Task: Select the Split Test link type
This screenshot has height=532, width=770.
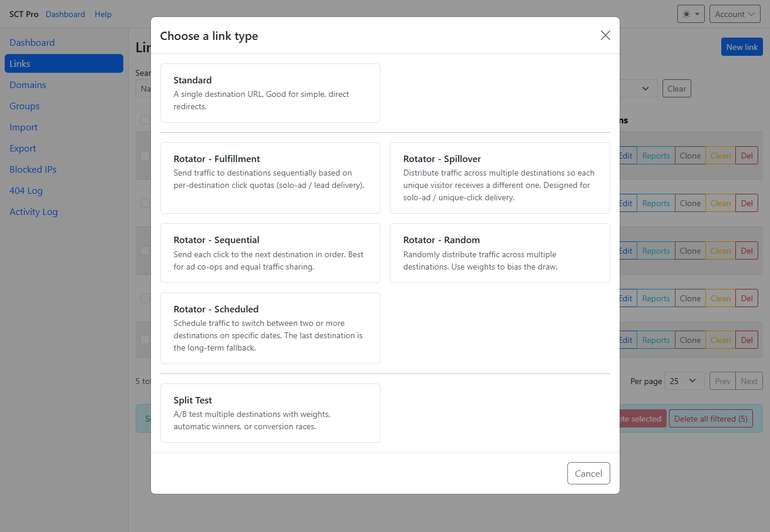Action: pos(270,413)
